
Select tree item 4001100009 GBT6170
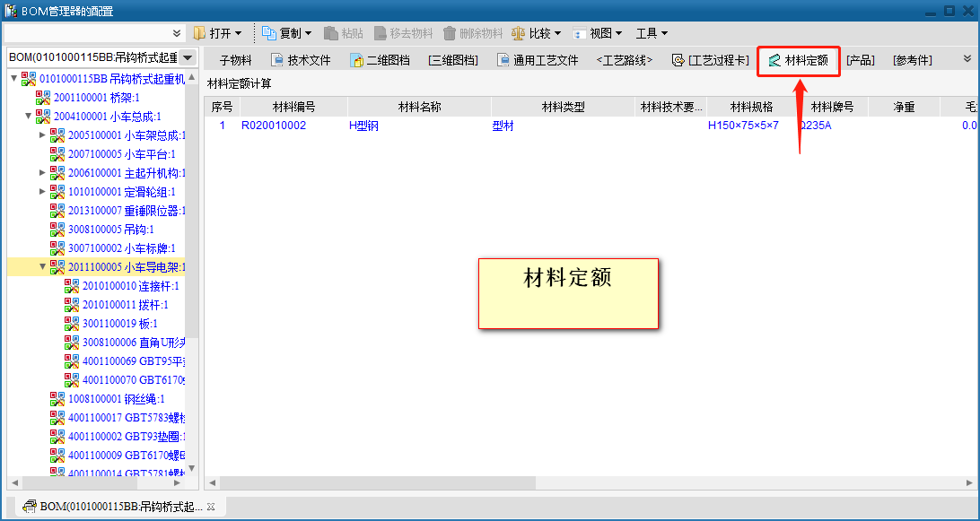(127, 455)
